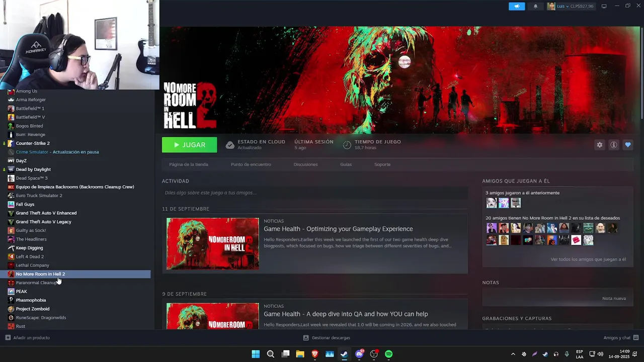Select Counter-Strike 2 in the library list
The width and height of the screenshot is (644, 362).
pyautogui.click(x=33, y=143)
